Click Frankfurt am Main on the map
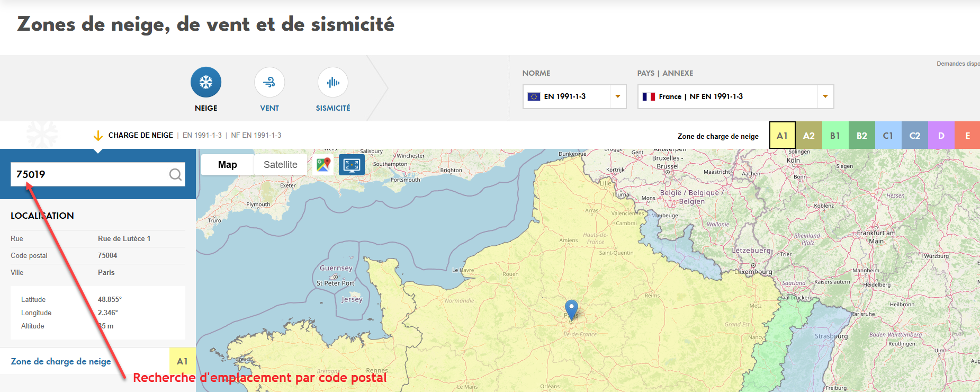980x392 pixels. 876,237
